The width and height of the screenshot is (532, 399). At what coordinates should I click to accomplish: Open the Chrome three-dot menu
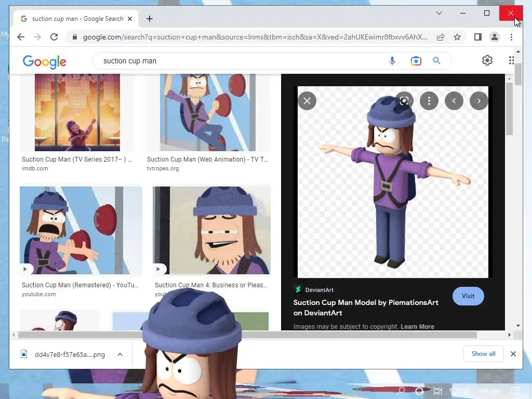511,37
